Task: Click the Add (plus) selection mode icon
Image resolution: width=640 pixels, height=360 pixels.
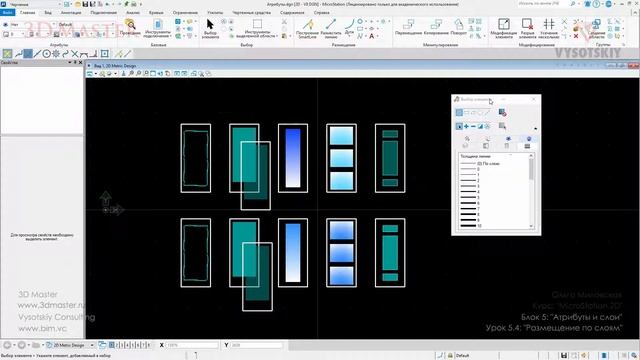Action: 466,127
